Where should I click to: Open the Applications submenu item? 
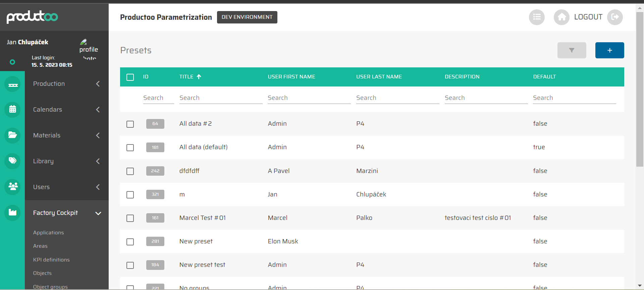48,233
